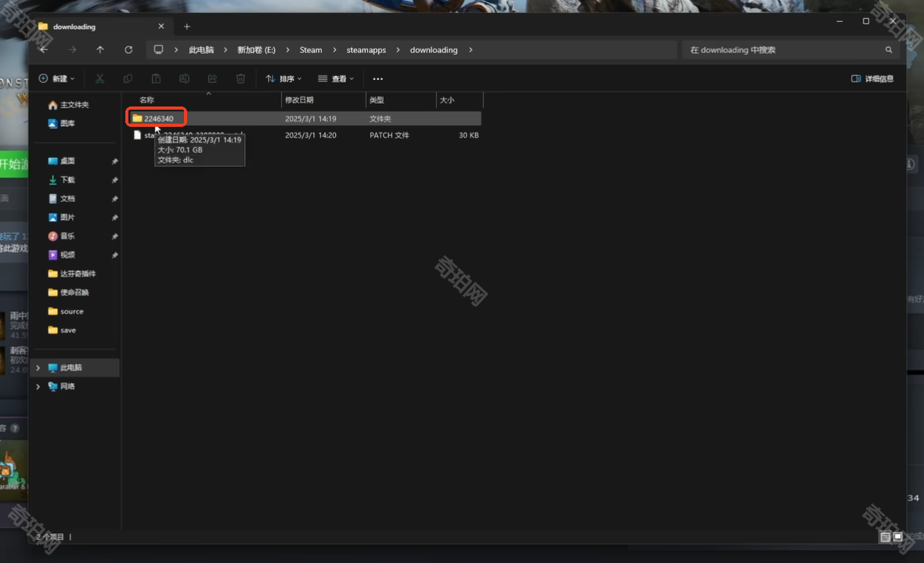Click the Cut scissors icon in toolbar

(x=99, y=79)
